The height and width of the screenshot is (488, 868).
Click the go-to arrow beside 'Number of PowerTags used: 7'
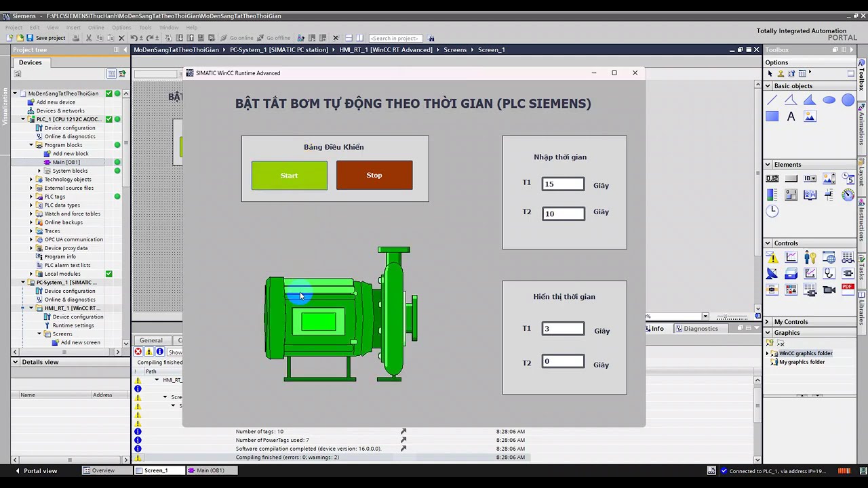[403, 440]
